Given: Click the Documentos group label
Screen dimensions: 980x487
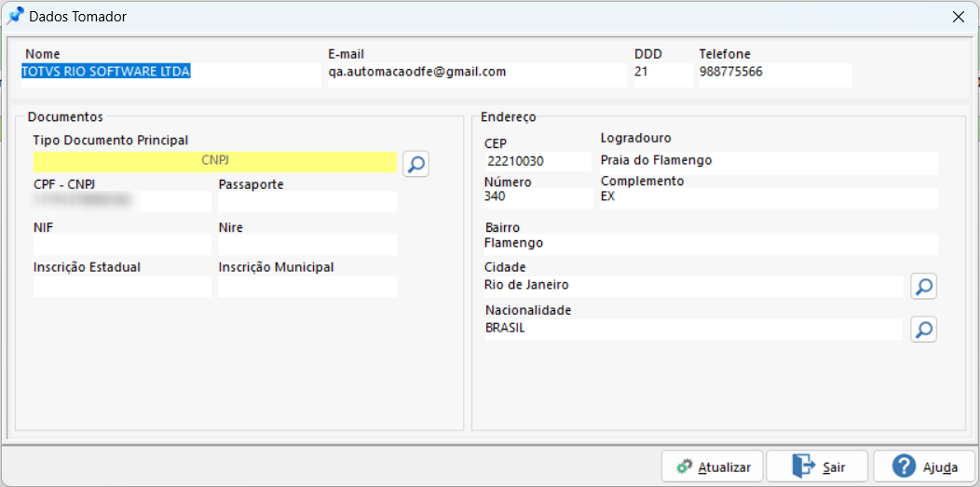Looking at the screenshot, I should click(65, 116).
